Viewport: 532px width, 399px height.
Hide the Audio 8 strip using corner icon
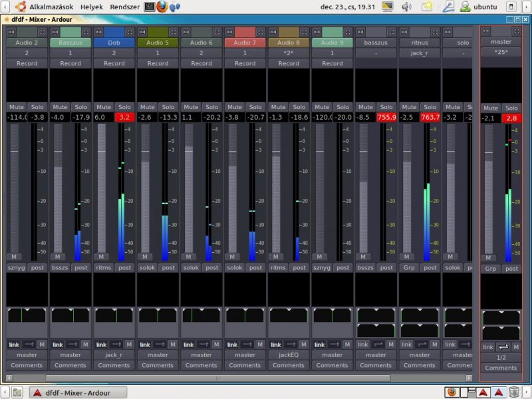click(304, 32)
